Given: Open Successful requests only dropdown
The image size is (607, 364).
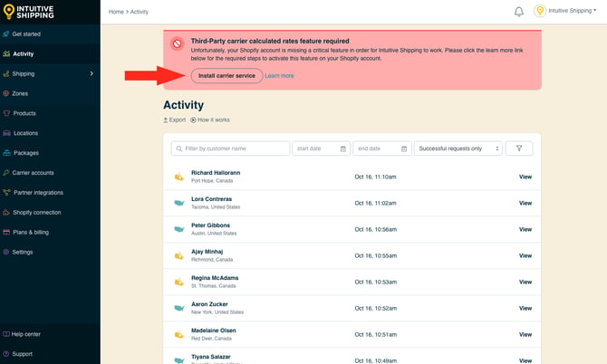Looking at the screenshot, I should click(x=458, y=148).
